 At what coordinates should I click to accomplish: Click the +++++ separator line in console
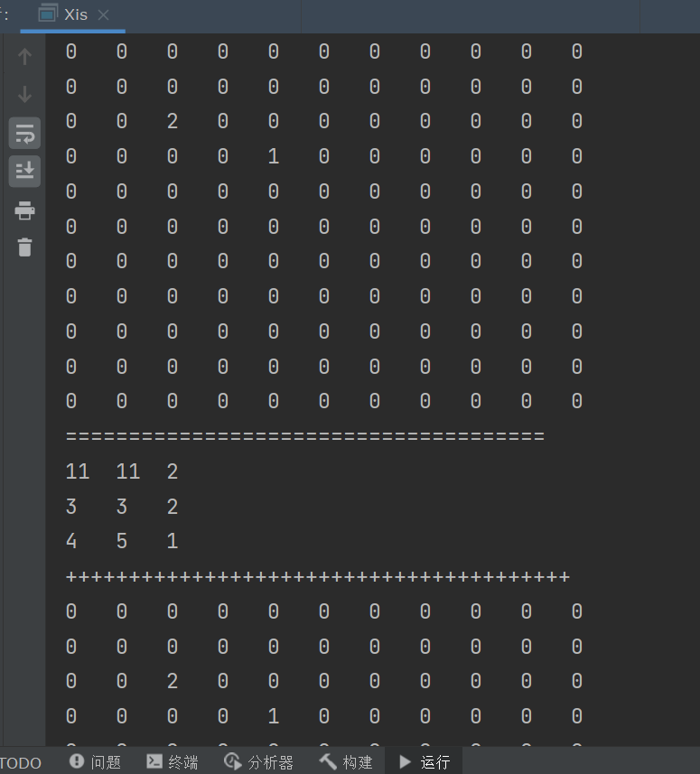click(317, 577)
